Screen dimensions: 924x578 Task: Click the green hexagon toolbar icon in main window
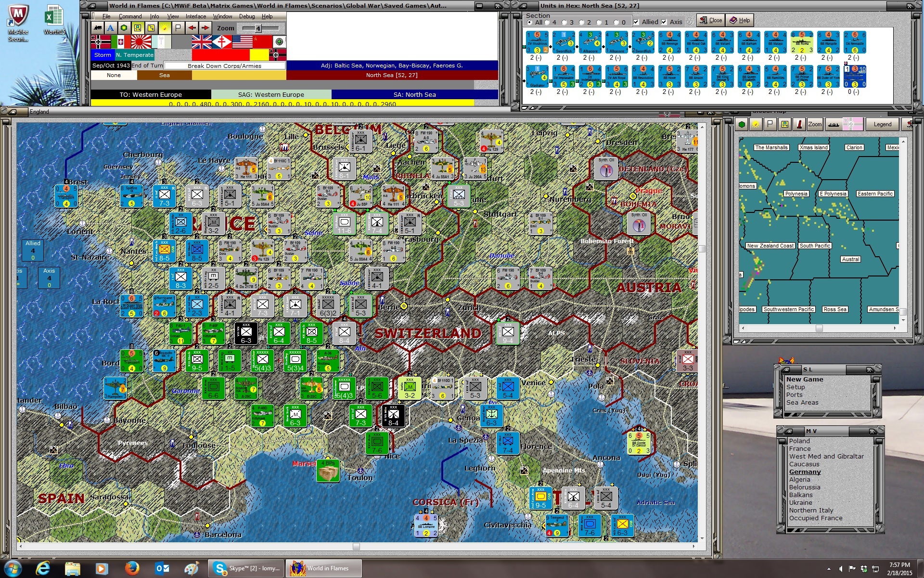pos(124,28)
